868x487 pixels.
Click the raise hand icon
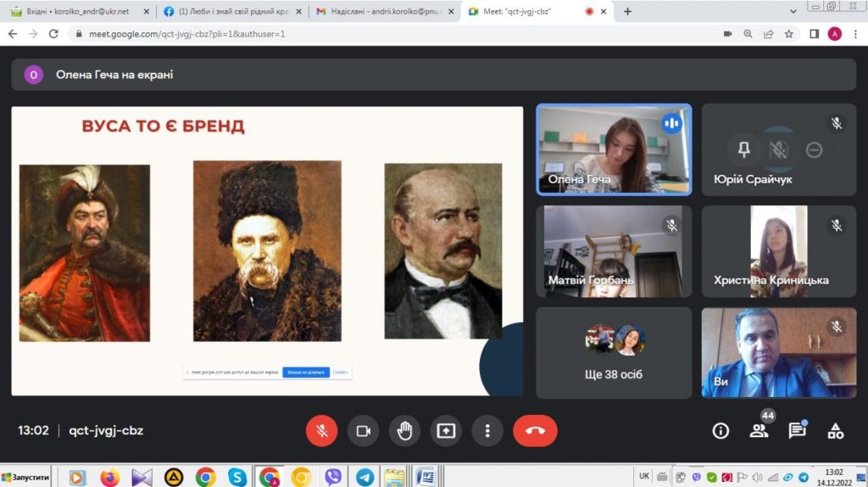click(x=405, y=431)
